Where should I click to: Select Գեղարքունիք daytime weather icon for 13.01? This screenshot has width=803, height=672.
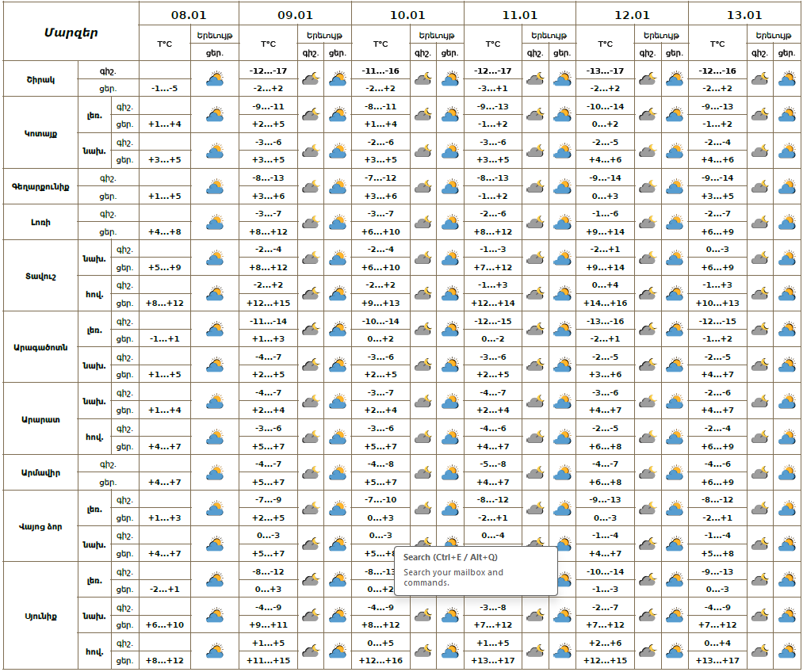(786, 187)
